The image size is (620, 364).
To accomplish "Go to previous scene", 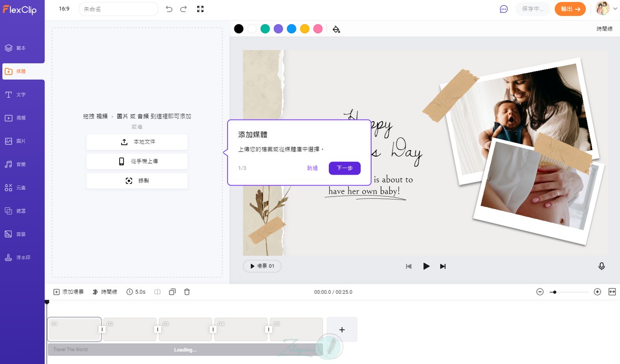I will click(x=409, y=266).
